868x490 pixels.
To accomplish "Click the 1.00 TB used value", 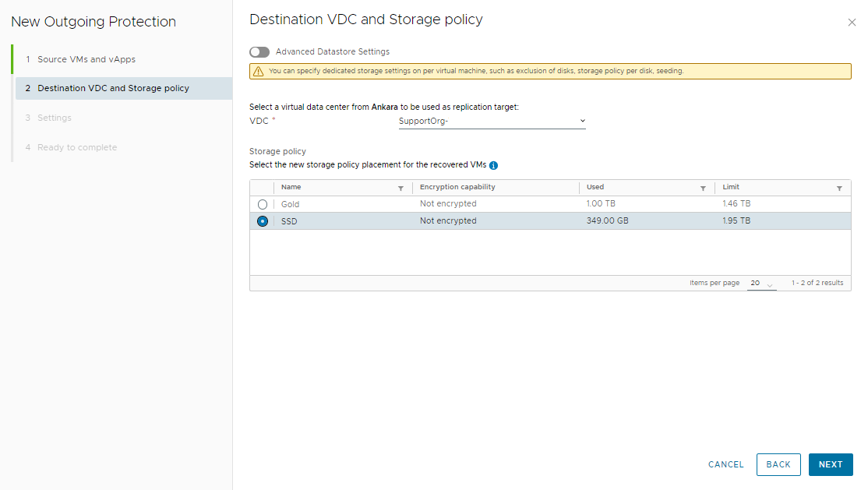I will [x=601, y=204].
